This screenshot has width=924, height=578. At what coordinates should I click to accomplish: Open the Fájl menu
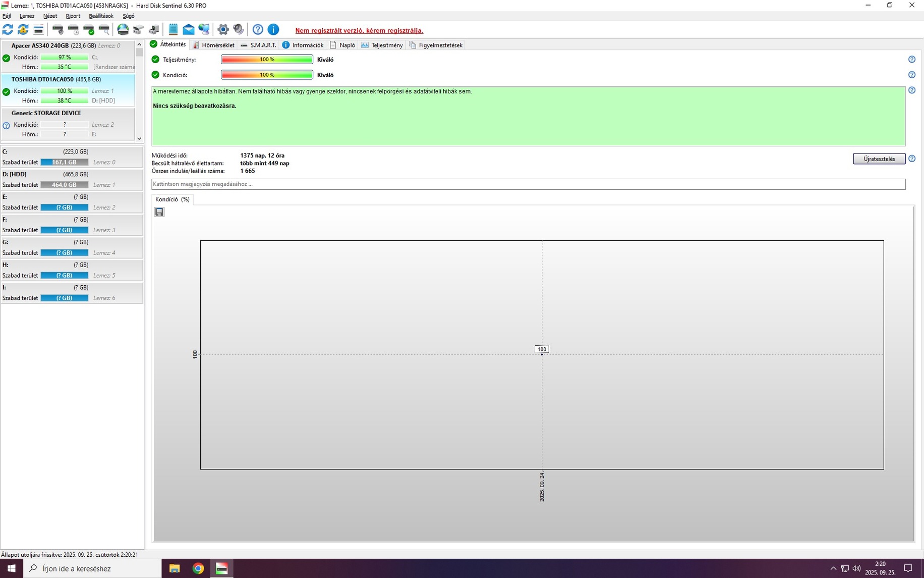(7, 16)
